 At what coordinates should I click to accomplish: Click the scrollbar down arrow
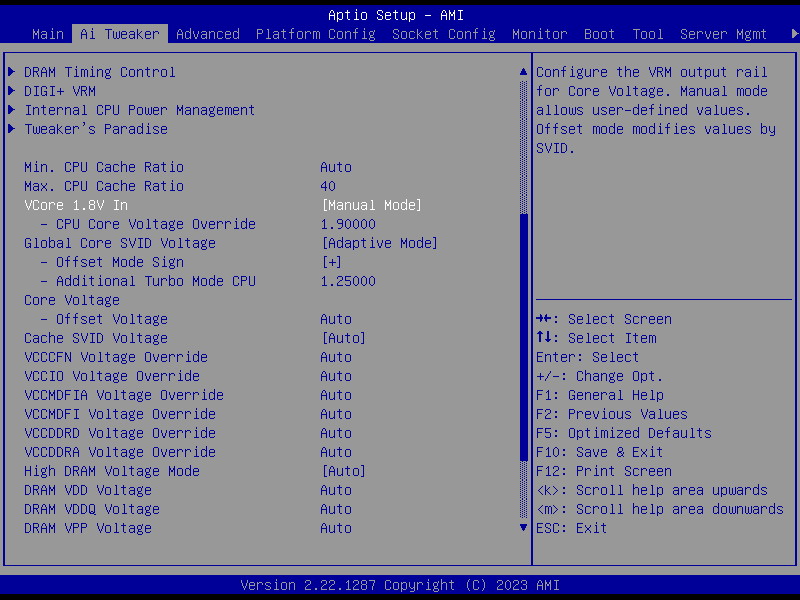[523, 528]
